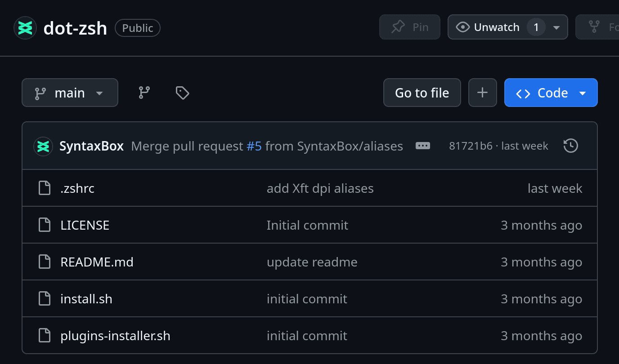The image size is (619, 364).
Task: Open the README.md file
Action: tap(97, 262)
